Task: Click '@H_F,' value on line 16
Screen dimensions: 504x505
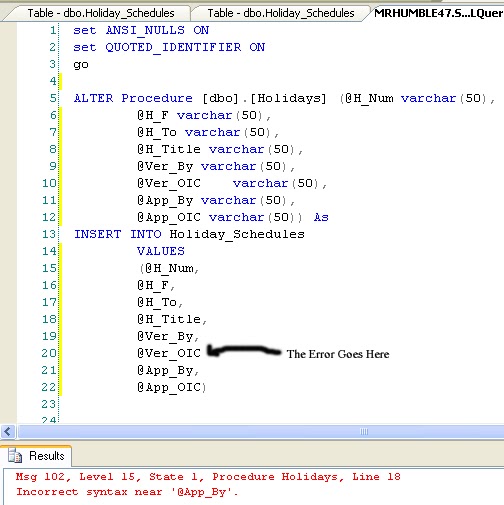Action: pos(156,285)
